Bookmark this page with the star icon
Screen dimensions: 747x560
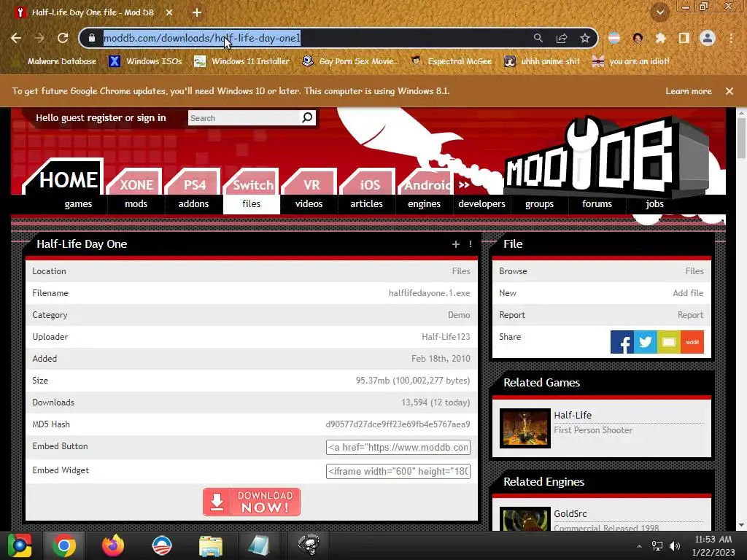(x=585, y=38)
